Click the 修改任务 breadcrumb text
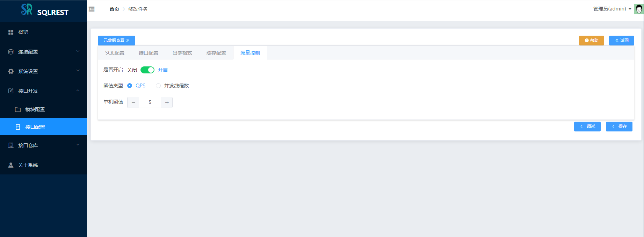Screen dimensions: 644x237 pyautogui.click(x=138, y=9)
